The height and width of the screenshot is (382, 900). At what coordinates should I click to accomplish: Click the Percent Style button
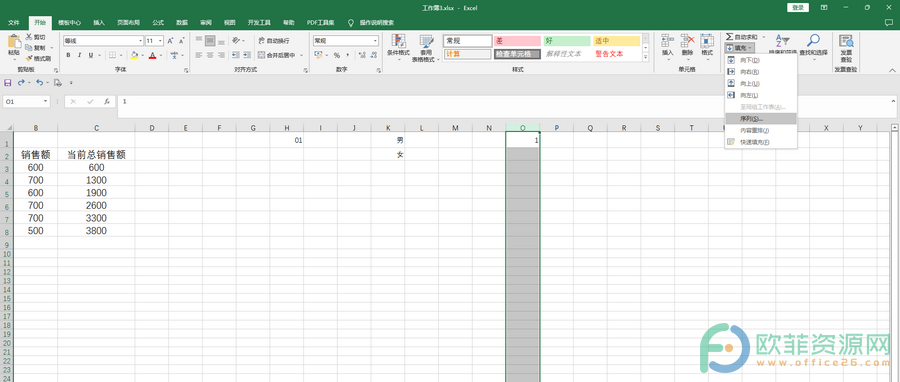(337, 55)
